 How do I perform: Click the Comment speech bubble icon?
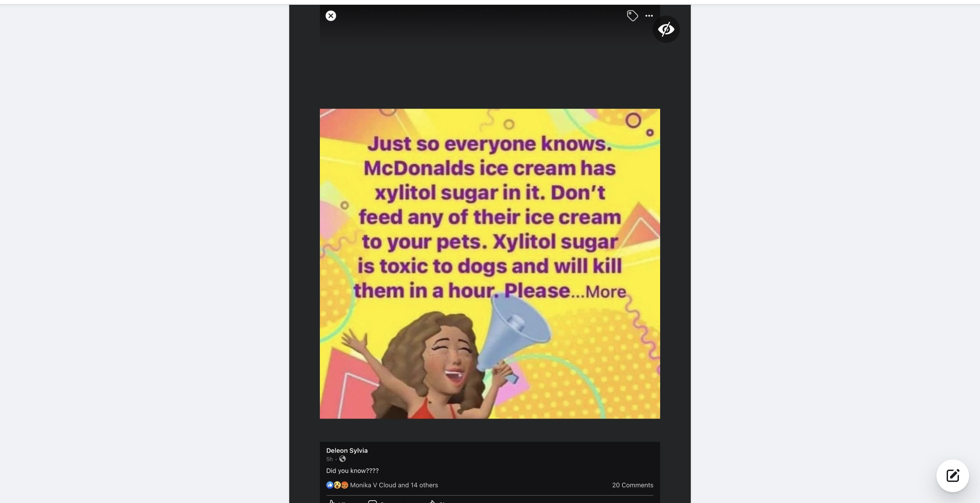pyautogui.click(x=373, y=502)
